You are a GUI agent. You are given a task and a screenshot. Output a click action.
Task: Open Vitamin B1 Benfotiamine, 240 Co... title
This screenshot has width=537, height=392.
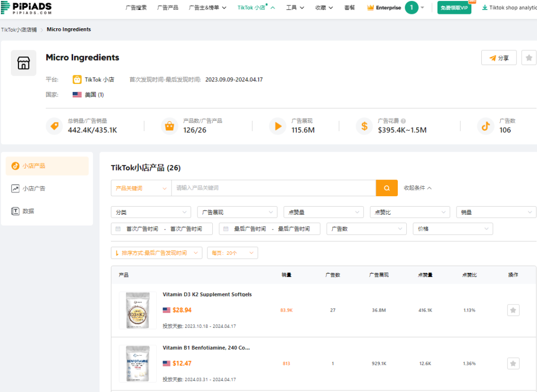coord(206,348)
